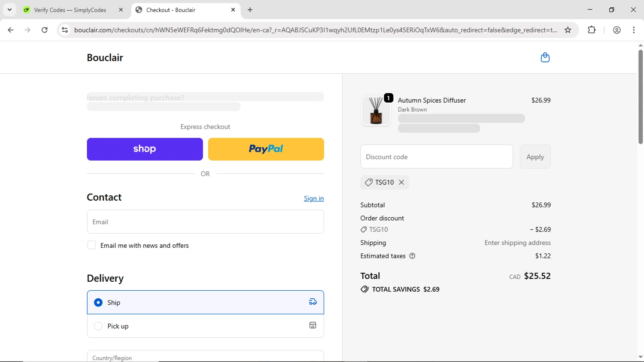Close the Verify Codes tab
This screenshot has height=362, width=644.
[121, 10]
